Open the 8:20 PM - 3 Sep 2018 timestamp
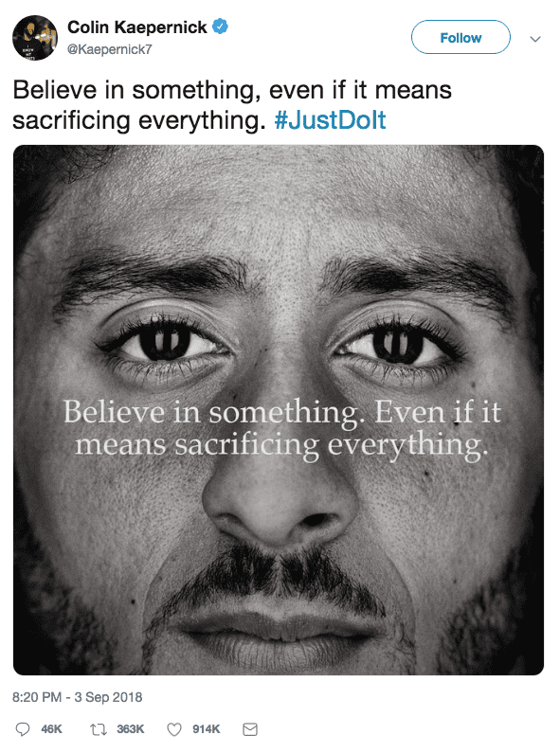Viewport: 560px width, 753px height. (78, 697)
